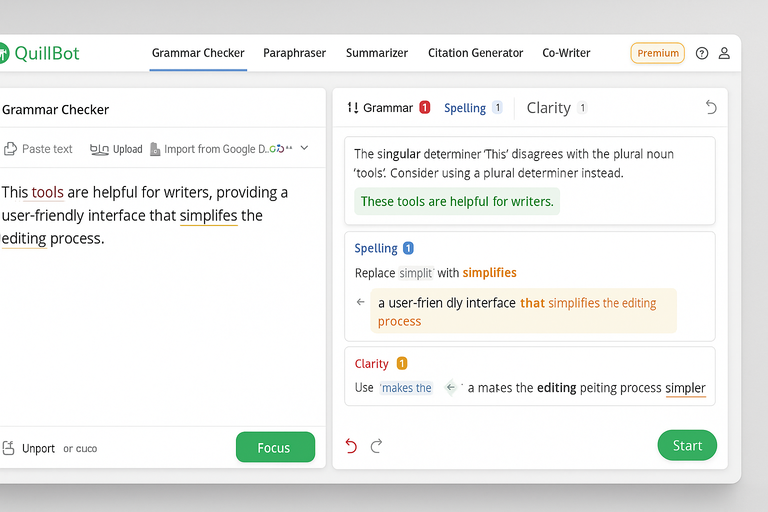This screenshot has height=512, width=768.
Task: Click the Upload button label
Action: [127, 149]
